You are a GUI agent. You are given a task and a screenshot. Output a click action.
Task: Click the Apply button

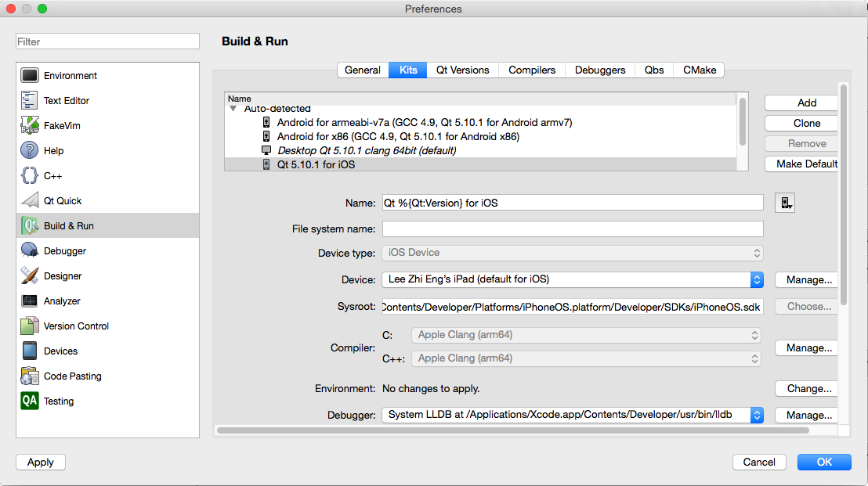(41, 463)
